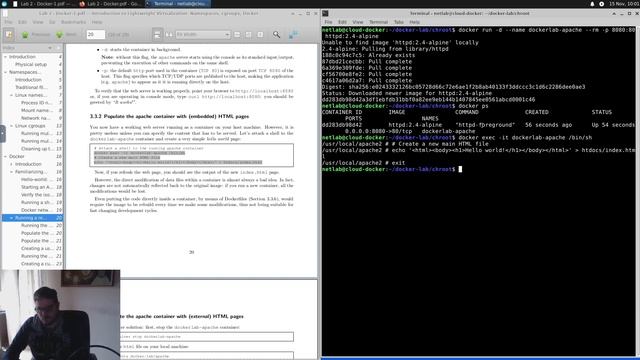This screenshot has width=640, height=360.
Task: Open the applications menu icon in panel
Action: coord(4,4)
